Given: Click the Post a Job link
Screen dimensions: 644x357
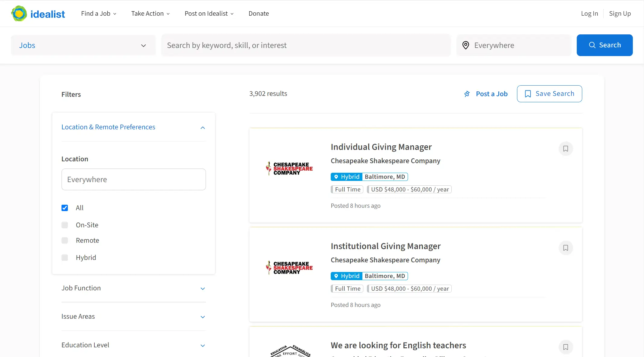Looking at the screenshot, I should [491, 94].
